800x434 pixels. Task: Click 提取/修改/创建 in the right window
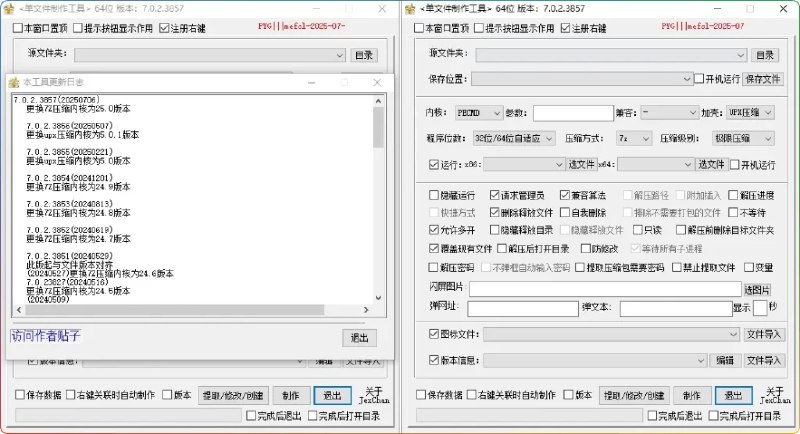coord(634,395)
